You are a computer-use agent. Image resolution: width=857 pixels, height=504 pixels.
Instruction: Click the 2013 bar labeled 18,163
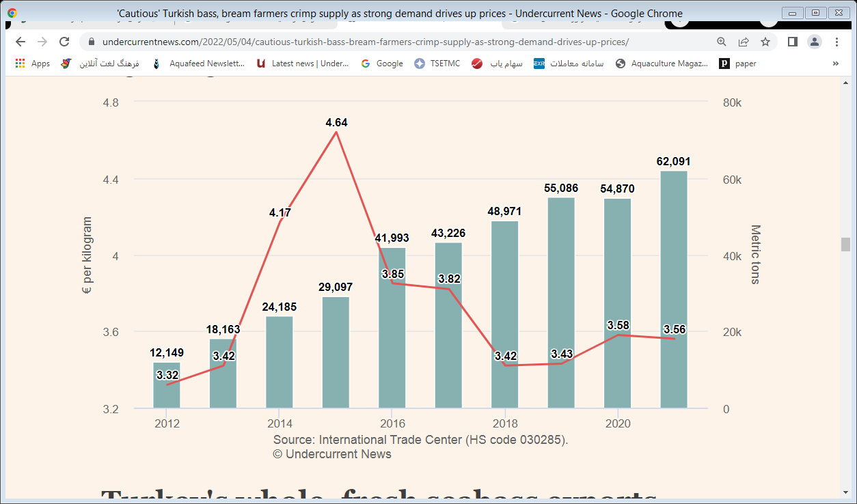coord(223,374)
